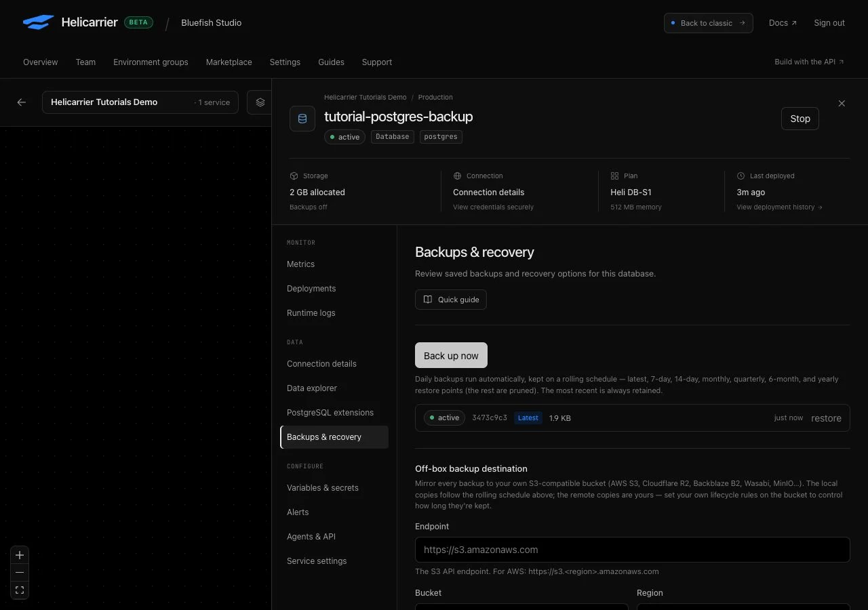Viewport: 868px width, 610px height.
Task: Zoom out the canvas with the minus icon
Action: pos(20,573)
